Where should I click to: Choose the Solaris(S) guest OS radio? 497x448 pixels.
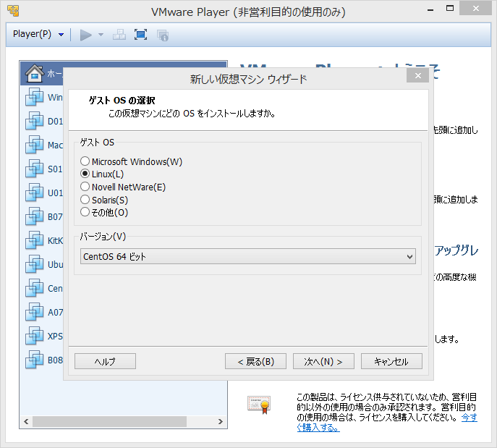click(85, 200)
